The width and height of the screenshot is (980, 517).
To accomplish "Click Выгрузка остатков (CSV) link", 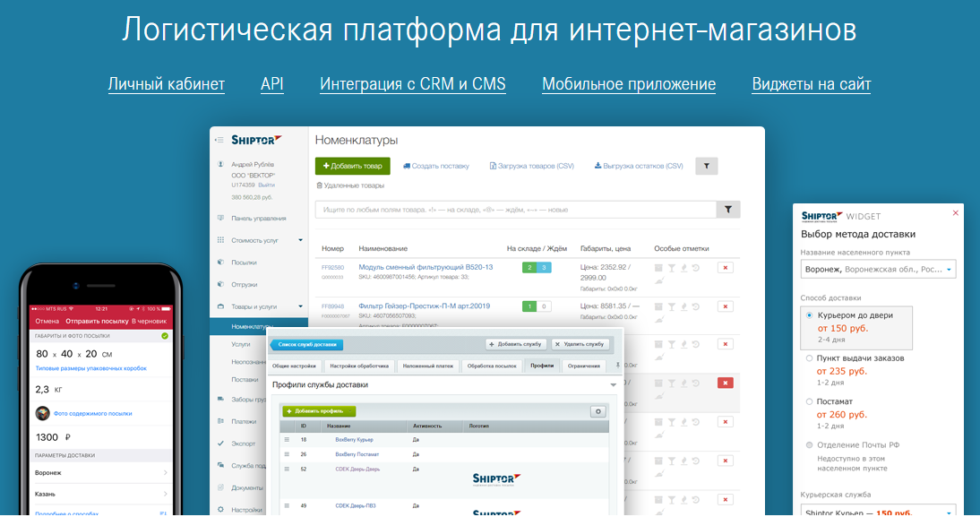I will coord(638,167).
